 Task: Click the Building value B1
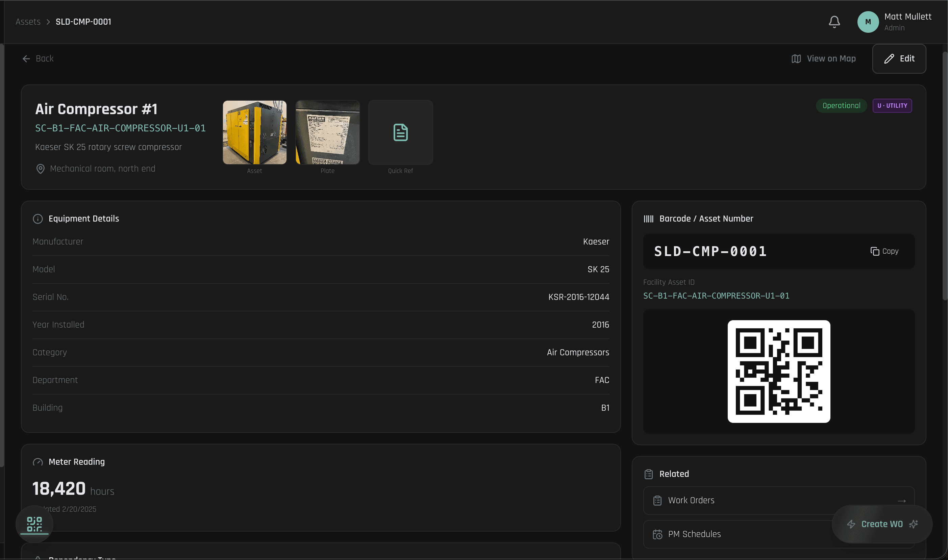(x=605, y=408)
